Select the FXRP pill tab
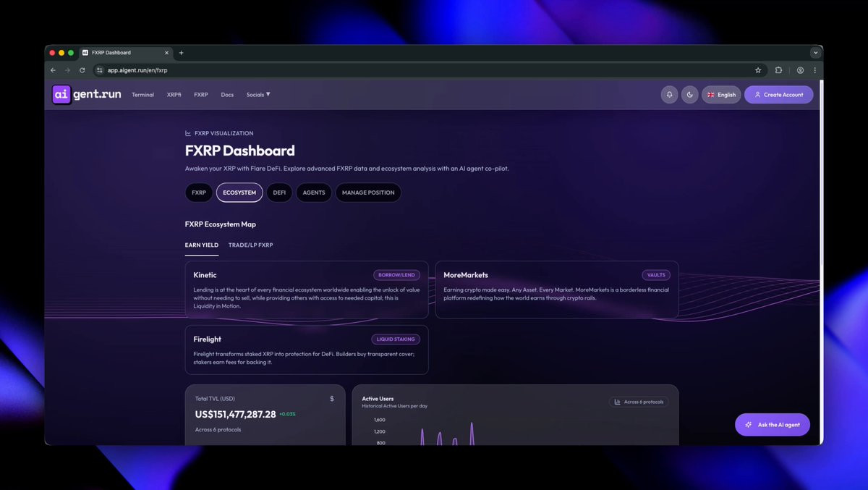Viewport: 868px width, 490px height. pyautogui.click(x=199, y=193)
